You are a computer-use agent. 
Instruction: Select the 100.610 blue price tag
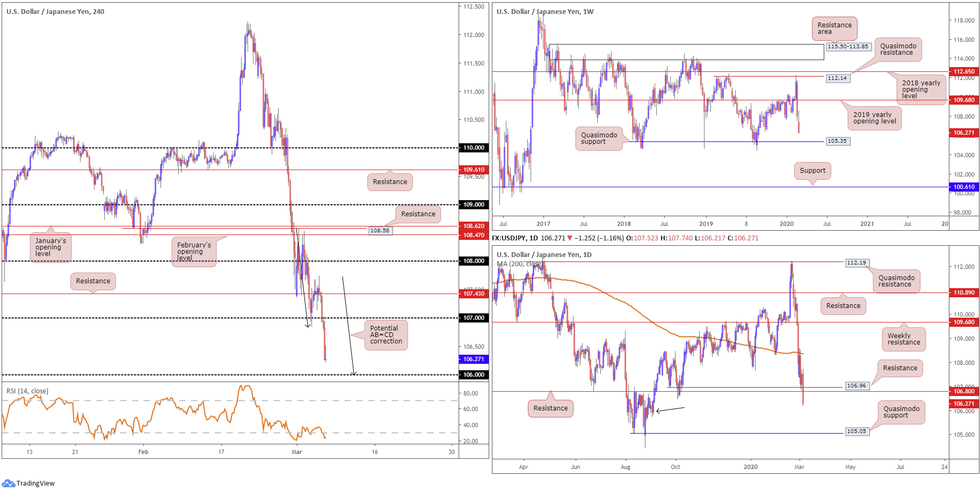963,187
